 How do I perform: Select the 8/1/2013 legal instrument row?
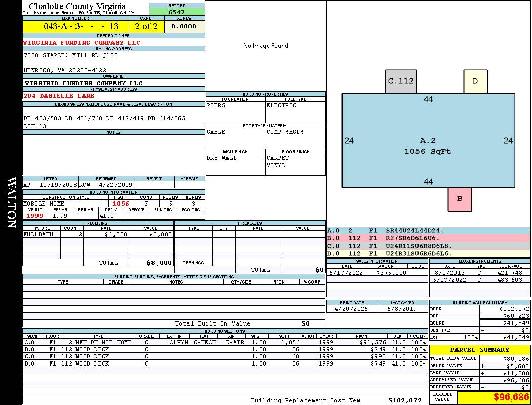[479, 273]
